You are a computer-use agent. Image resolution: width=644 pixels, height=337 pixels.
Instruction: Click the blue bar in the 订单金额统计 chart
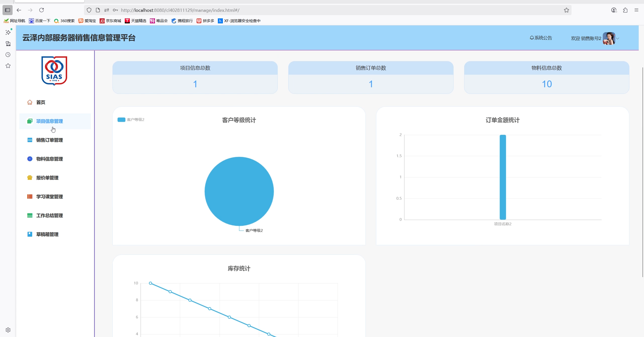pos(503,177)
